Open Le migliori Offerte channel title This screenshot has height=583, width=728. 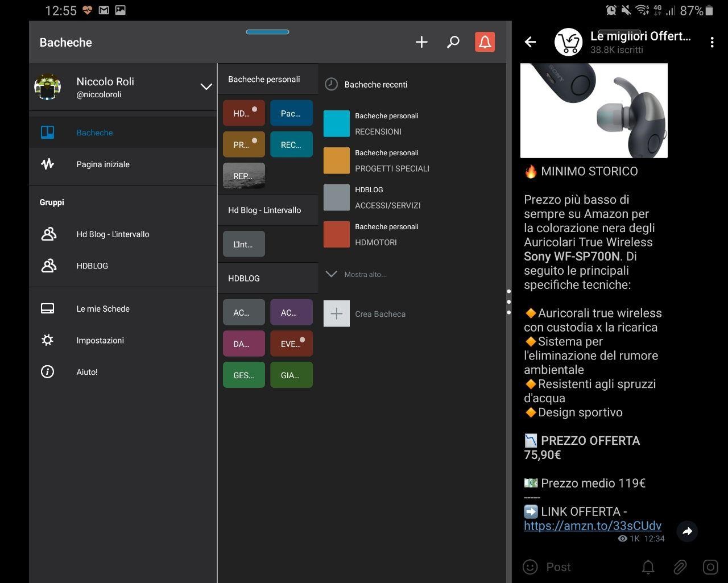coord(640,36)
